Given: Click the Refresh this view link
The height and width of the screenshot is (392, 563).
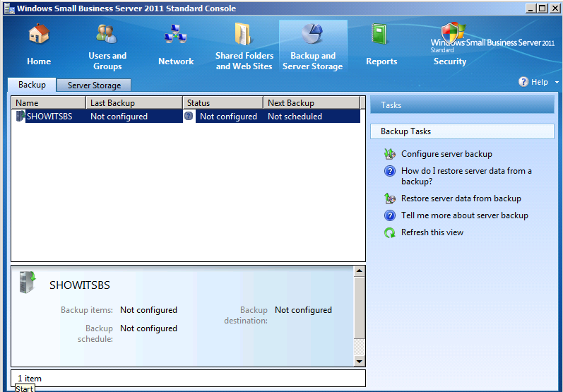Looking at the screenshot, I should (432, 232).
